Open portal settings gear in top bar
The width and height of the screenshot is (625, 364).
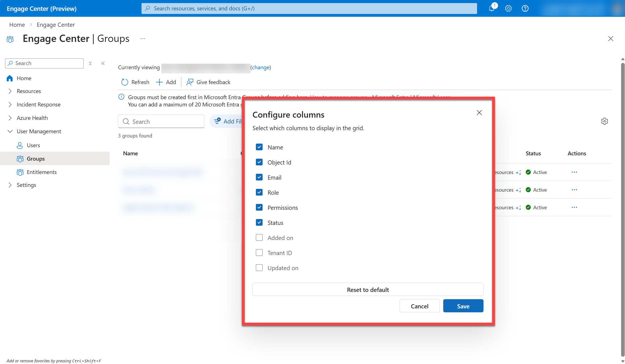508,8
